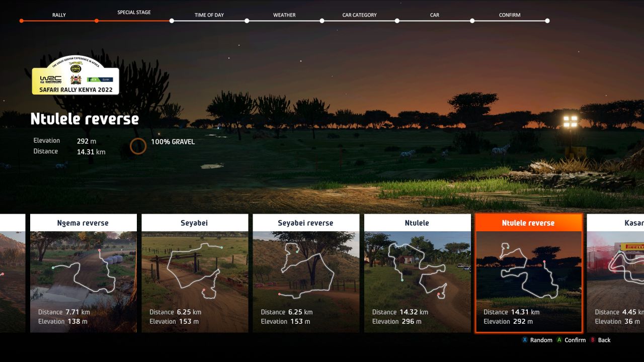Select the partially visible Kasar stage card

[616, 273]
